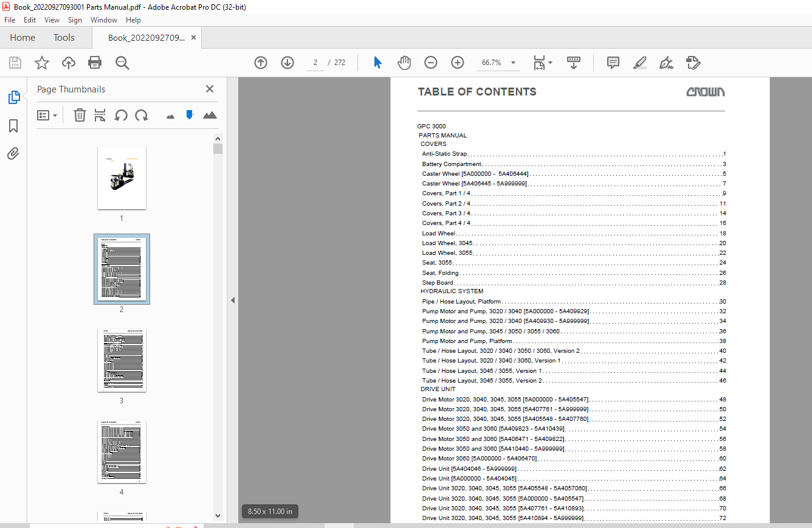Add a comment note
Viewport: 812px width, 528px height.
coord(613,63)
